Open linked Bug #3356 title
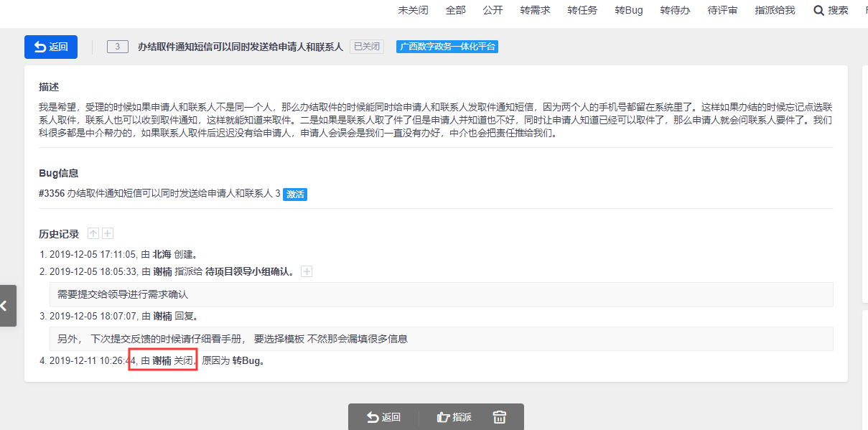 [159, 194]
